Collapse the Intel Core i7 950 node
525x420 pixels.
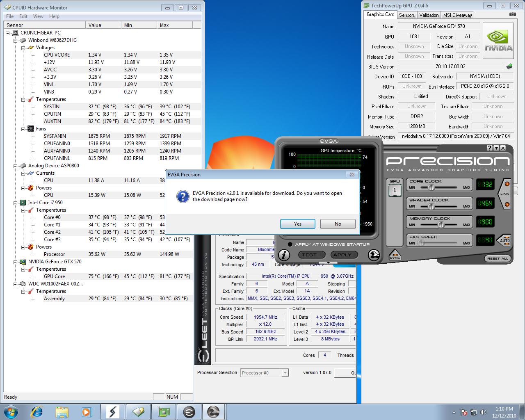(16, 203)
